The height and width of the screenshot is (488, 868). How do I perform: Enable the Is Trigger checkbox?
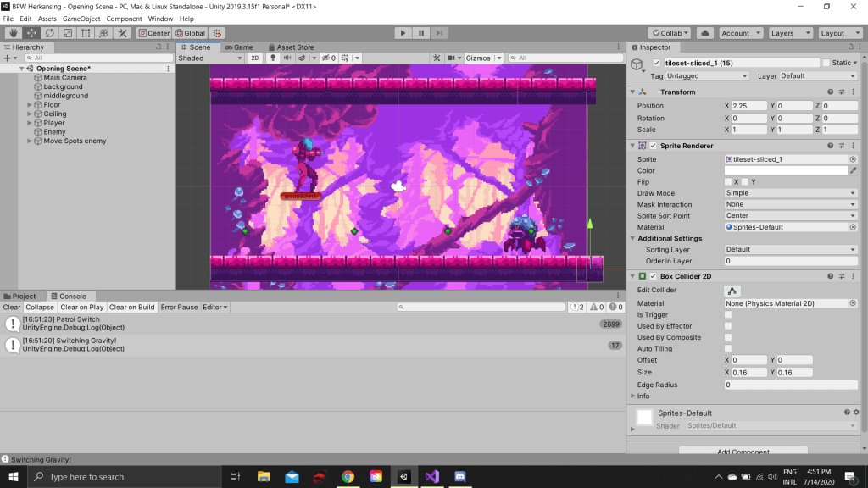728,314
